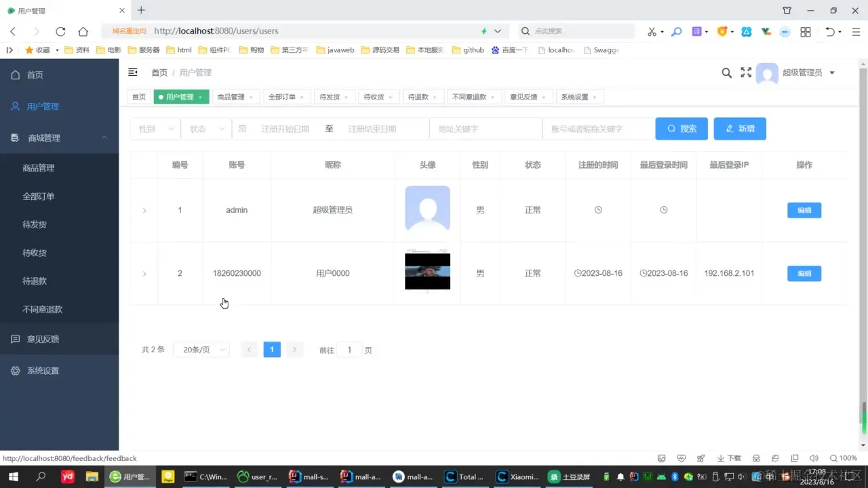
Task: Click the 用户管理 user icon in sidebar
Action: [x=16, y=106]
